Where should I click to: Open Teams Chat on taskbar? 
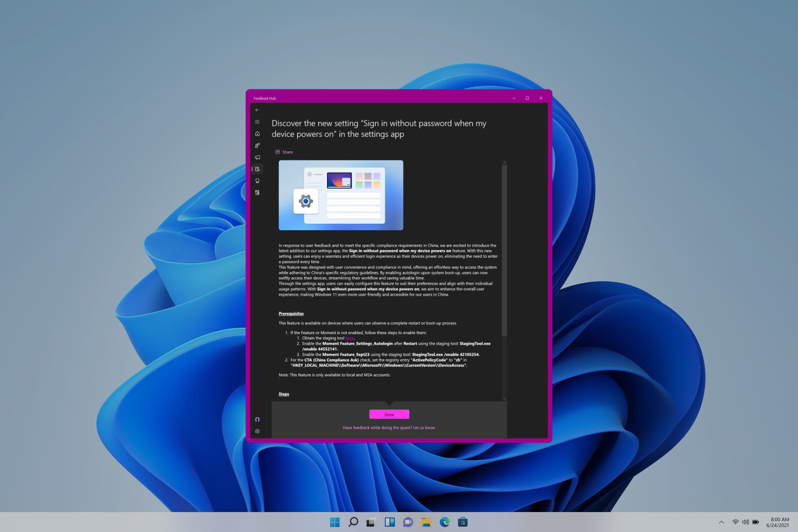tap(408, 522)
